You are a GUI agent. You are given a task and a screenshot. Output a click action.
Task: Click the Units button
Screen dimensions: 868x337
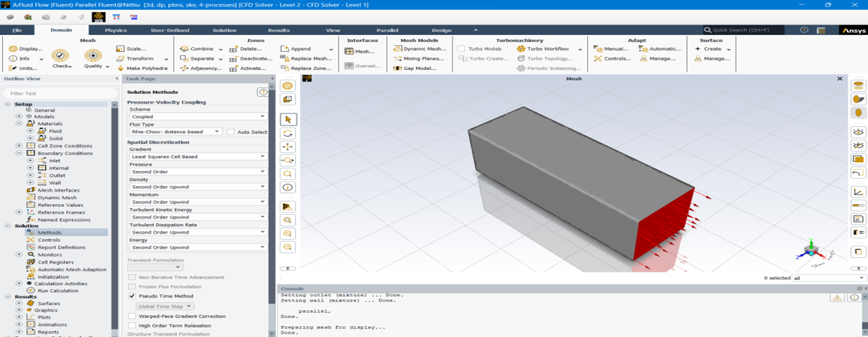(x=24, y=68)
